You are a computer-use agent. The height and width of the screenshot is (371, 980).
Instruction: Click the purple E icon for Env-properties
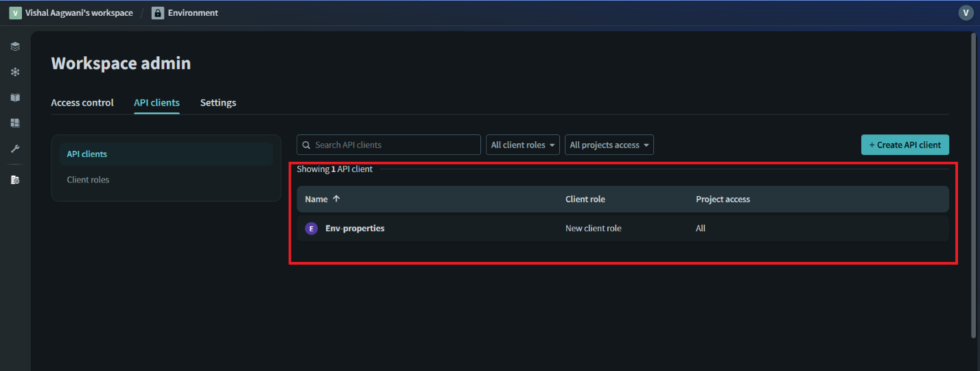311,228
